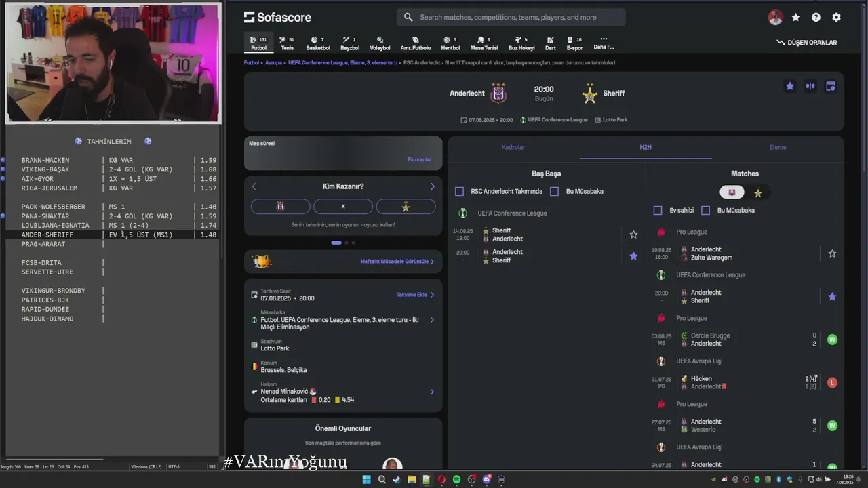Open favorites star in the header
Screen dimensions: 868x488
point(795,18)
